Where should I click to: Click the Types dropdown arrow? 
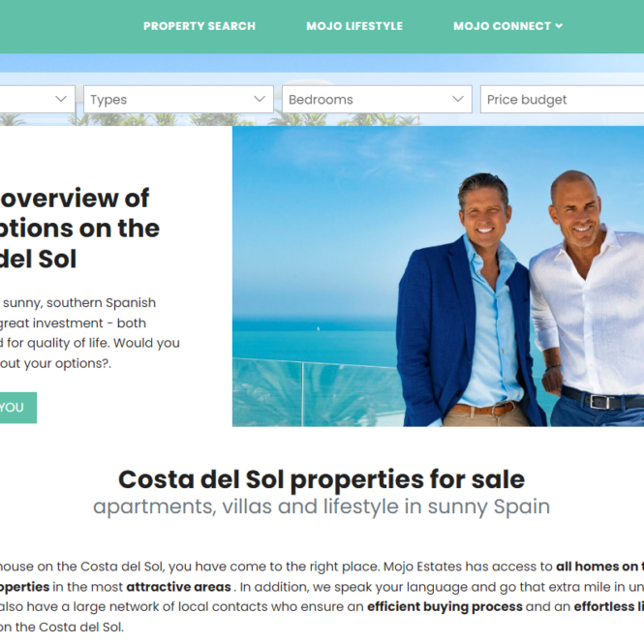pyautogui.click(x=260, y=99)
